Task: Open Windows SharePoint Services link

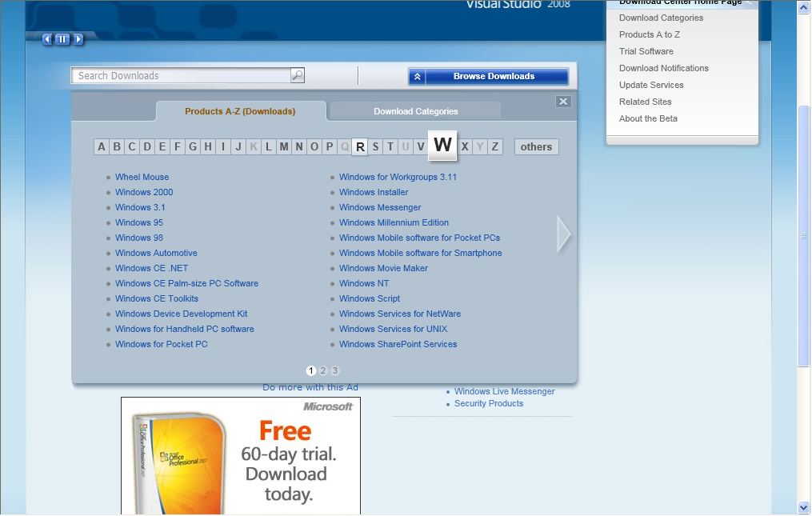Action: [x=398, y=344]
